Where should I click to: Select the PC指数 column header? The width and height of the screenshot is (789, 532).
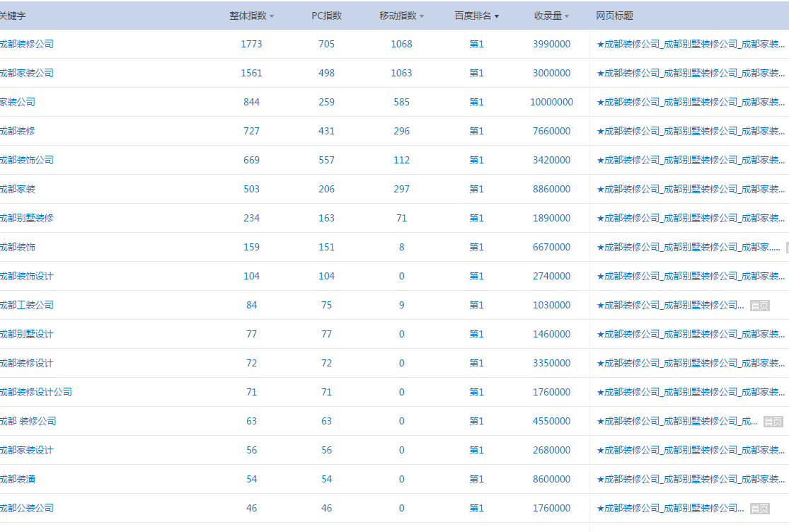pyautogui.click(x=326, y=16)
